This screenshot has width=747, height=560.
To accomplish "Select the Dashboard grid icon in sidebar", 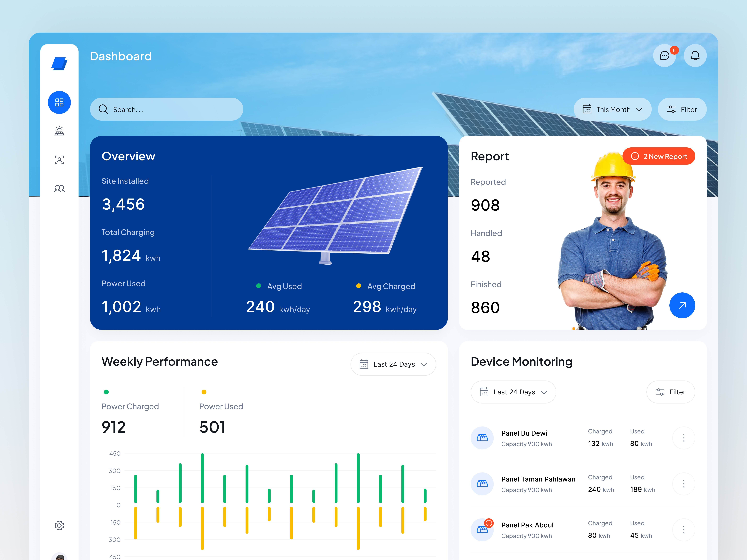I will pyautogui.click(x=59, y=102).
